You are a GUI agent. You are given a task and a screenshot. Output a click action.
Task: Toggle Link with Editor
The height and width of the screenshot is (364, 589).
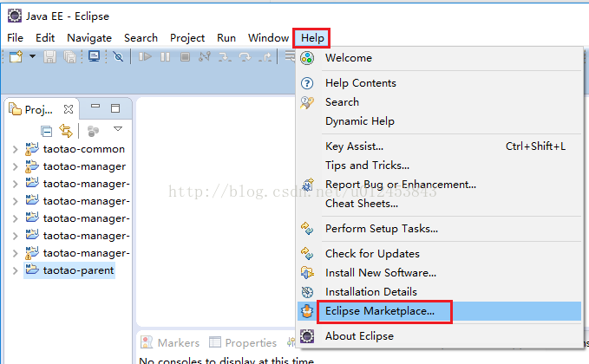click(x=66, y=131)
